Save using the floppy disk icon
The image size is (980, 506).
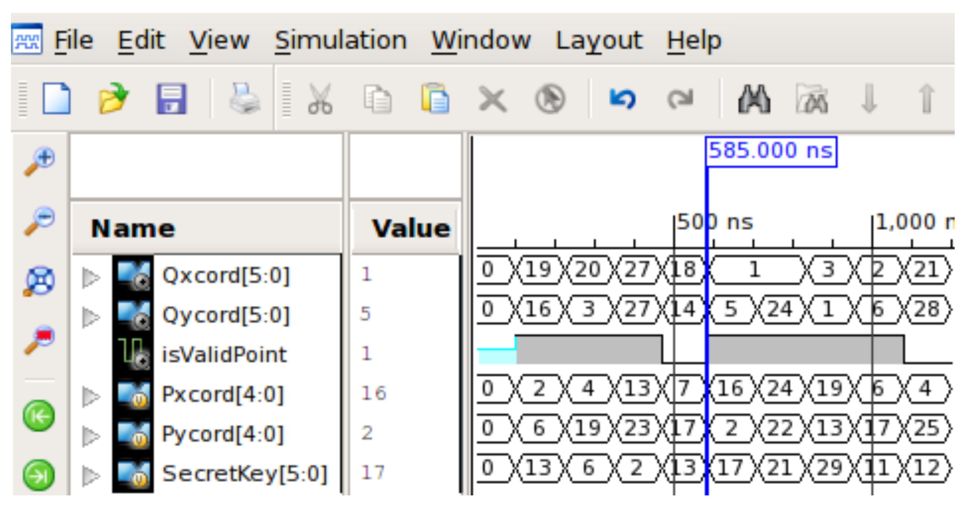172,98
